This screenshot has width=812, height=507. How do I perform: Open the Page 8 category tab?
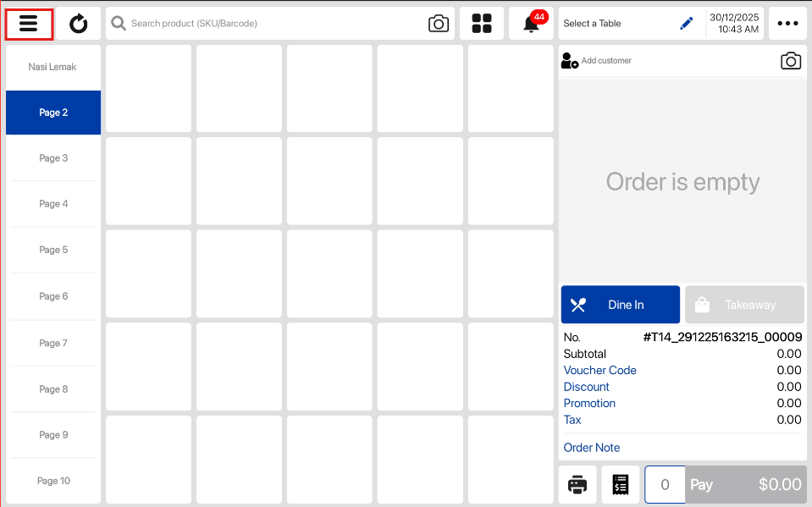pyautogui.click(x=52, y=389)
